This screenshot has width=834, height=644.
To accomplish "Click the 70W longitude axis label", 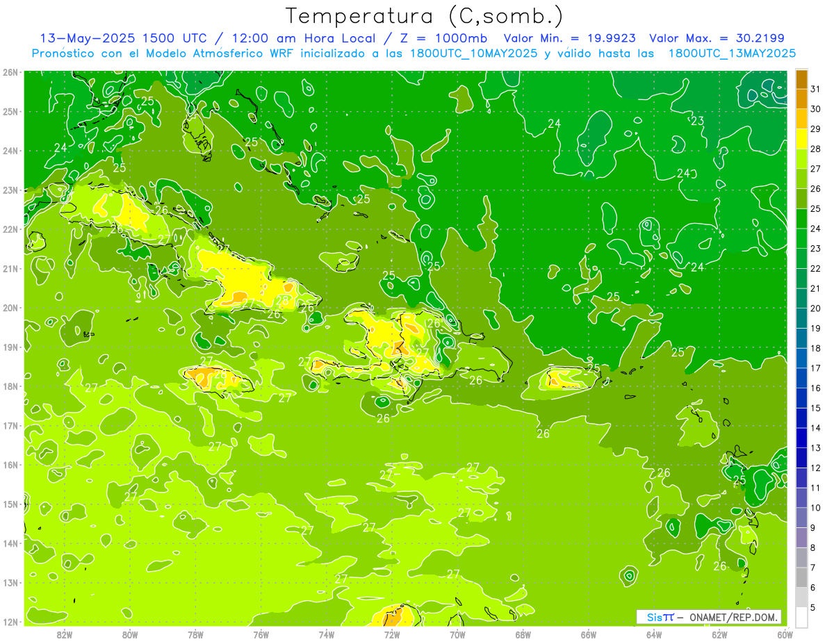I will point(457,634).
